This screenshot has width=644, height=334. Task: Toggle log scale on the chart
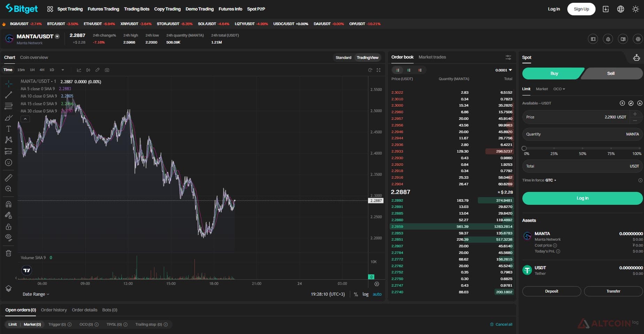(365, 294)
